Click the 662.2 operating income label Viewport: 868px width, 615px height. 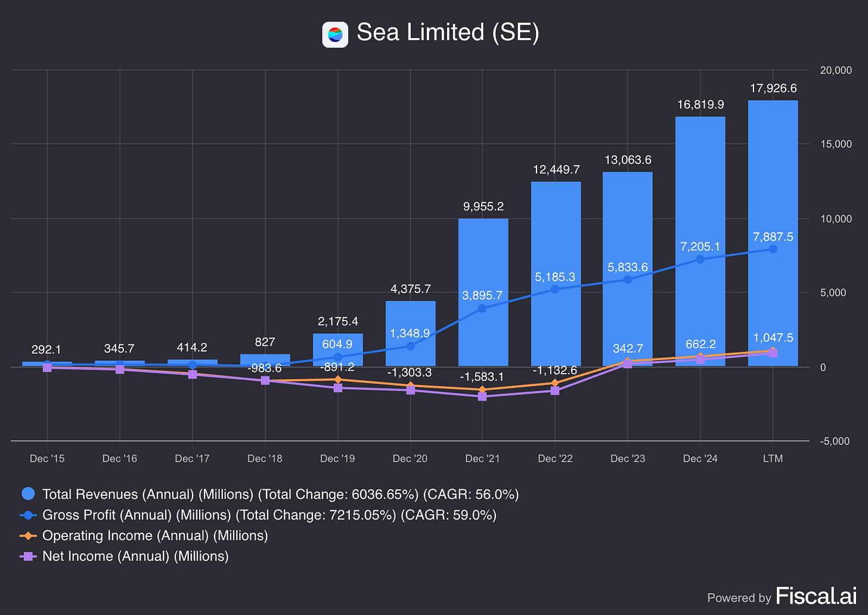700,344
